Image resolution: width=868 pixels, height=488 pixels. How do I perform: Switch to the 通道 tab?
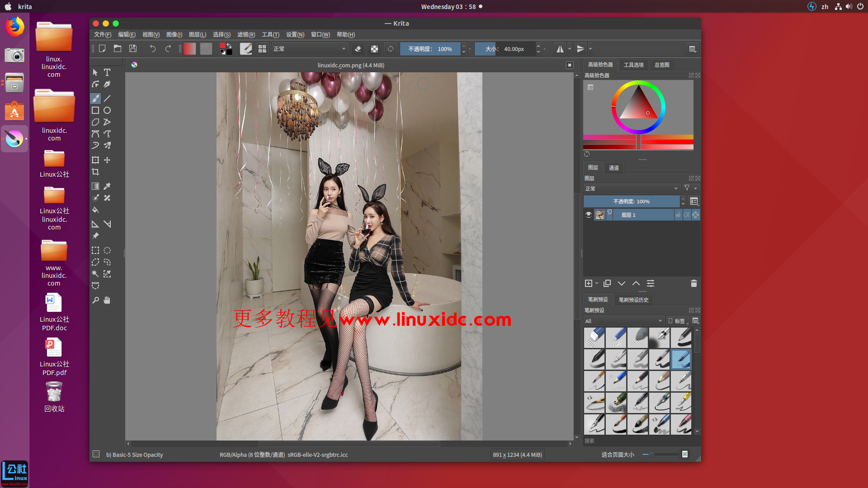coord(613,168)
